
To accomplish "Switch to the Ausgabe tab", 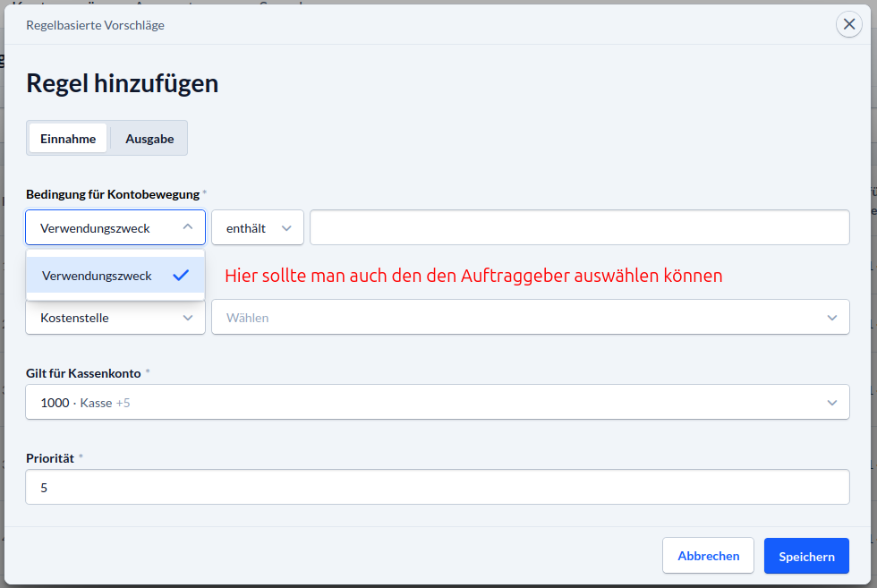I will pos(149,139).
